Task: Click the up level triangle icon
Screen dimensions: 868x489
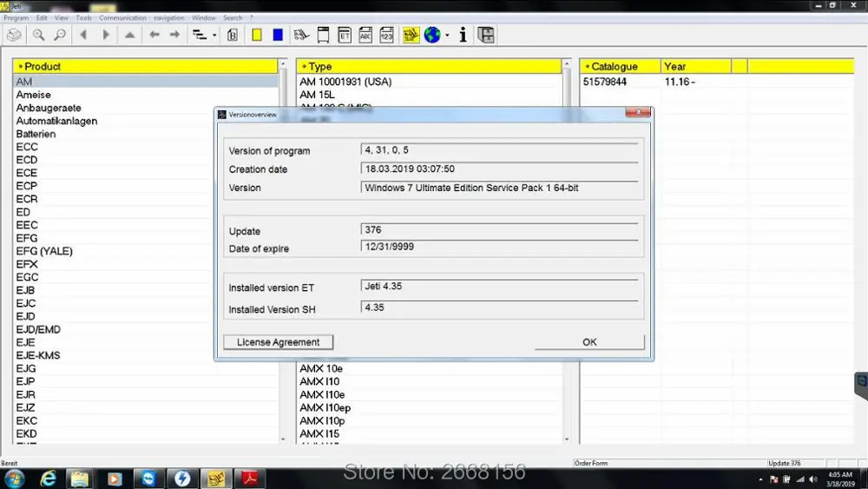Action: (129, 35)
